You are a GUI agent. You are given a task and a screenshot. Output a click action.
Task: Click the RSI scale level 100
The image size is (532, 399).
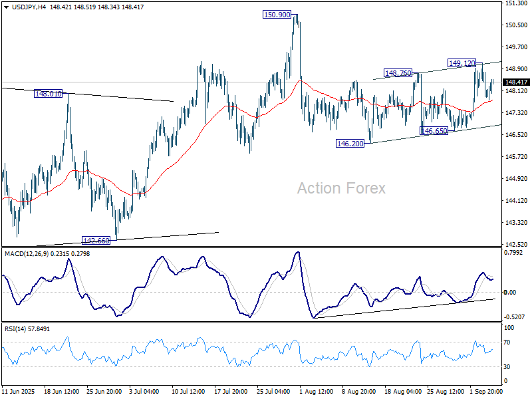[x=509, y=328]
